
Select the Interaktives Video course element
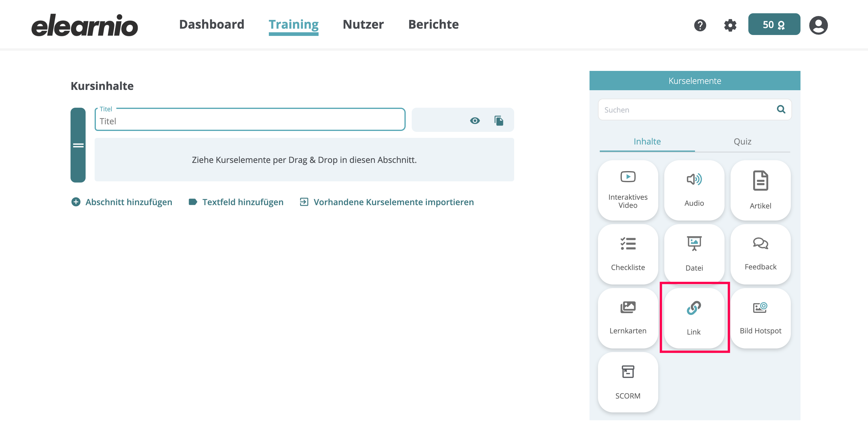click(628, 190)
